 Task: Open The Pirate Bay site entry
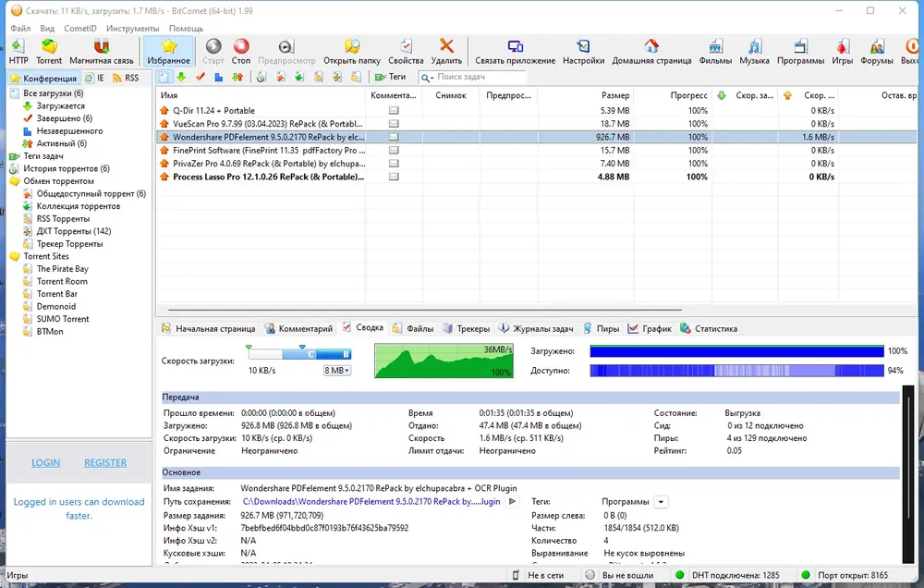click(x=63, y=269)
